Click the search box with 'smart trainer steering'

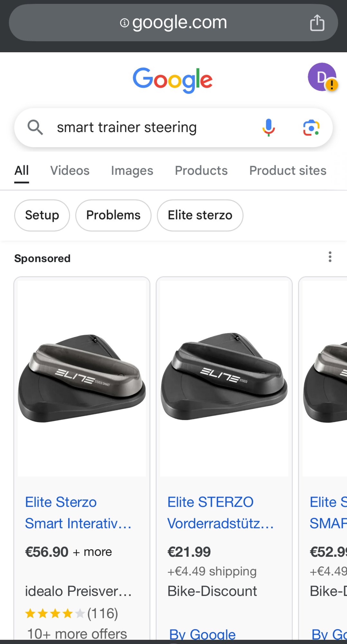pyautogui.click(x=145, y=128)
